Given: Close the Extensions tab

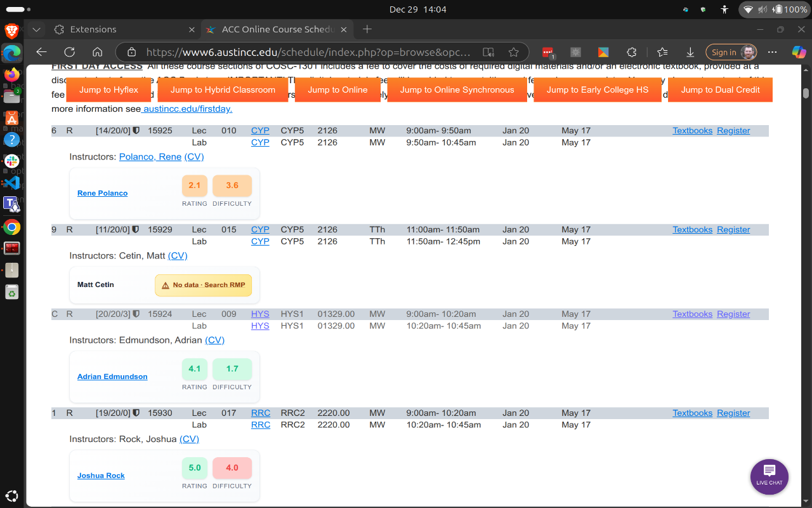Looking at the screenshot, I should click(190, 29).
